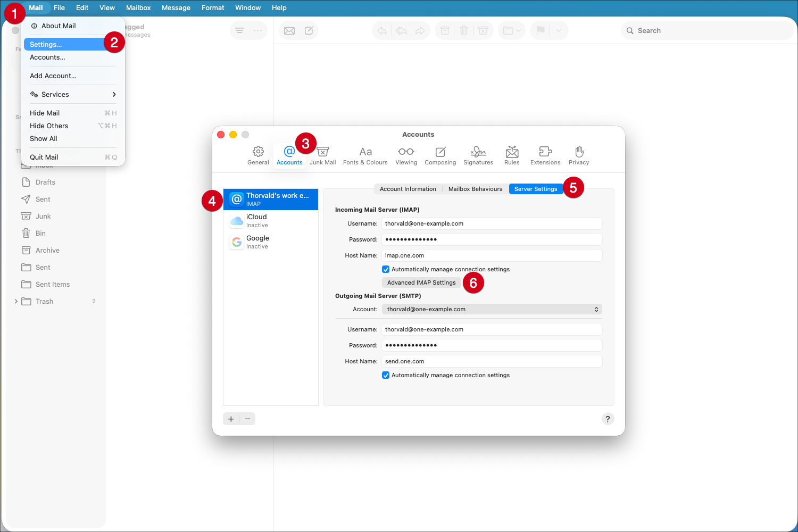Click inside the incoming Host Name field
The image size is (798, 532).
tap(491, 255)
